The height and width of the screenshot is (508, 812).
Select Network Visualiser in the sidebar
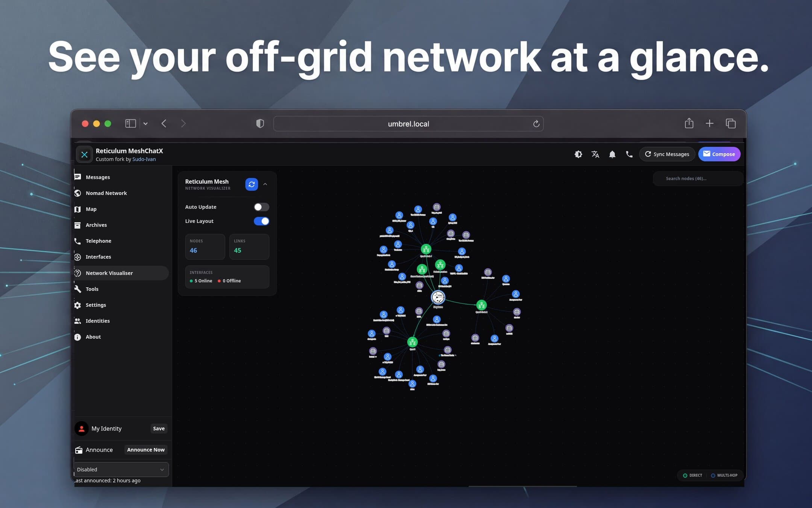(x=121, y=273)
